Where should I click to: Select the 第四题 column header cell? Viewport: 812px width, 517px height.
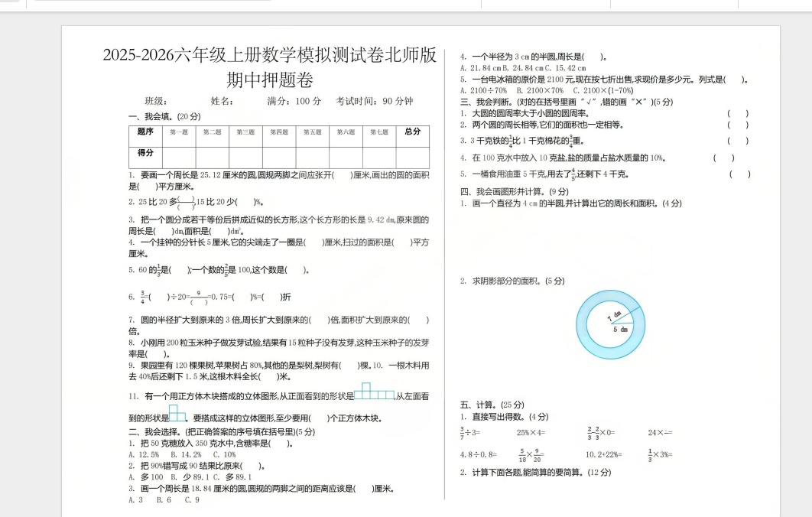(x=279, y=132)
